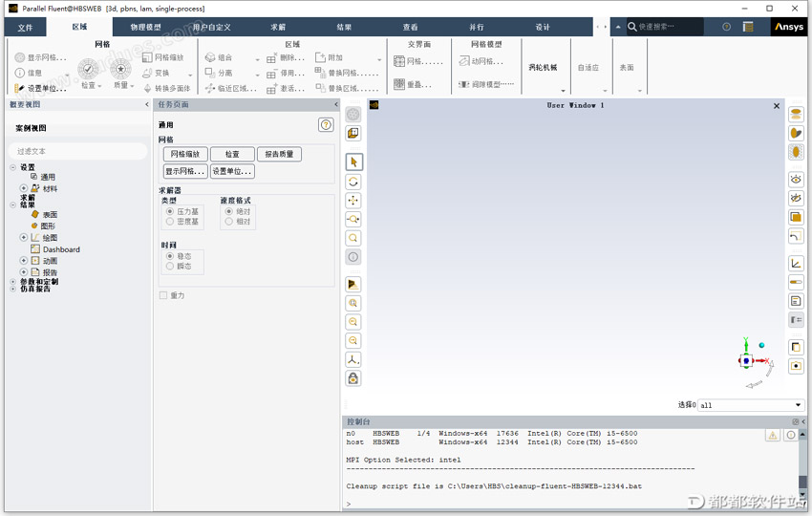Click 间隙模型 gap model icon
The image size is (812, 516).
pos(464,84)
